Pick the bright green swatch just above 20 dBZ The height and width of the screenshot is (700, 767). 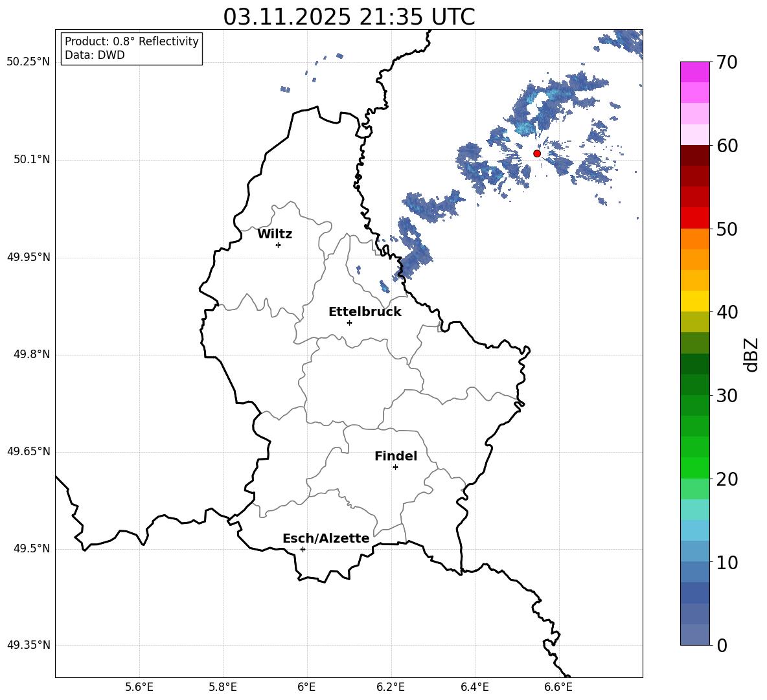(695, 468)
